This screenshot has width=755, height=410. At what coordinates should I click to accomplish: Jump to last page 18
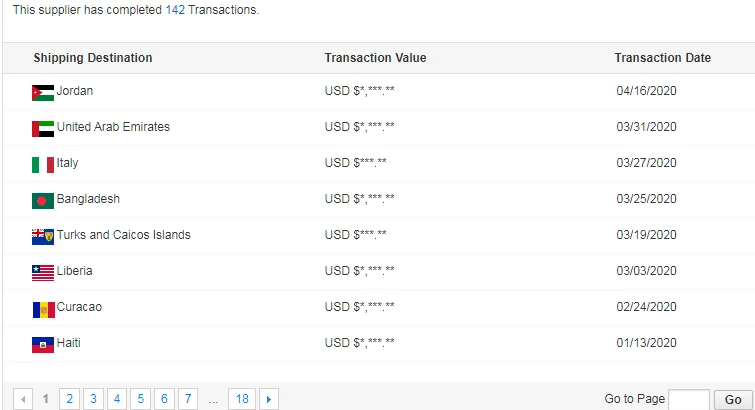(x=242, y=399)
